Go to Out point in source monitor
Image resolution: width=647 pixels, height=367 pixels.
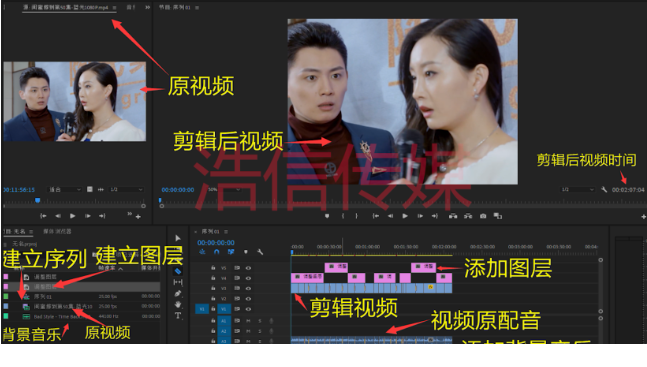pos(102,216)
